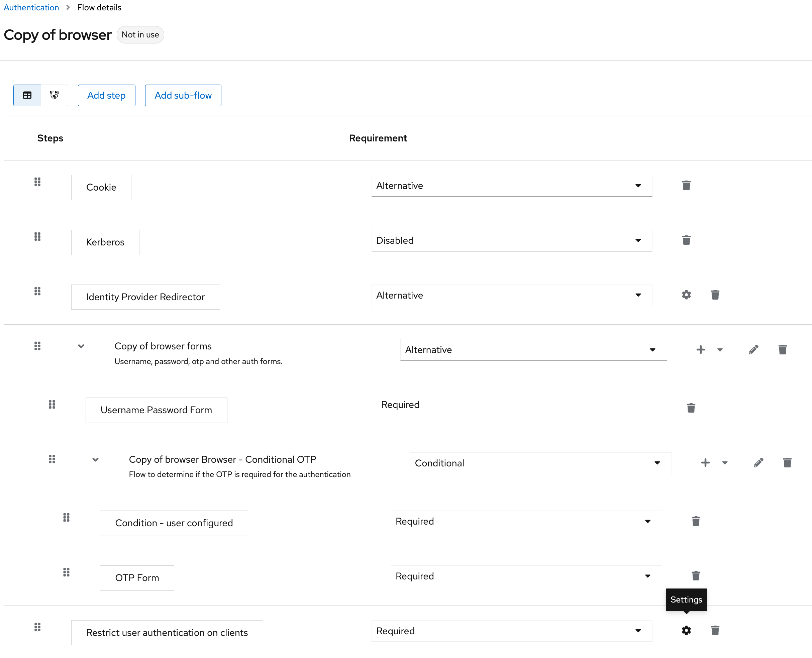Open Identity Provider Redirector settings gear
The height and width of the screenshot is (658, 812).
tap(686, 295)
